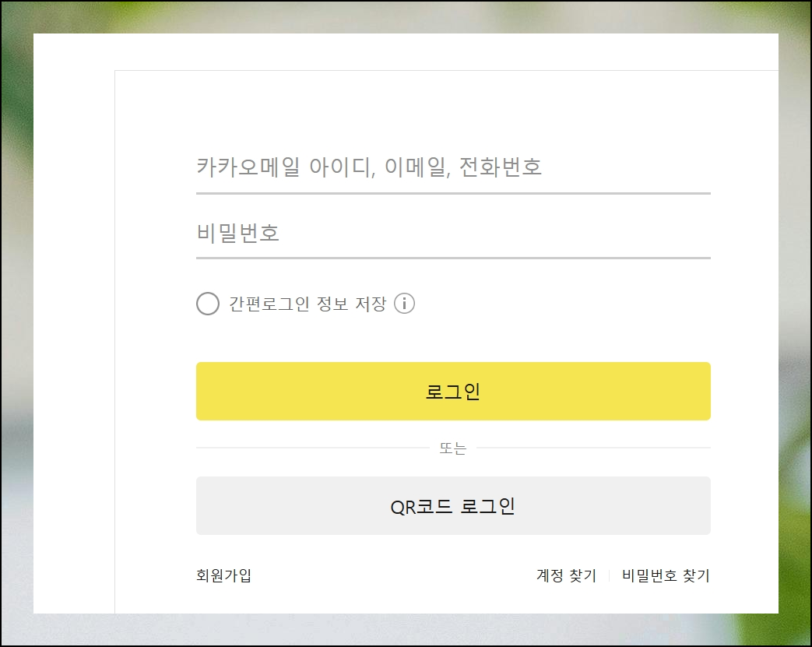Click the white margin left of the login panel
The image size is (812, 647).
(74, 322)
